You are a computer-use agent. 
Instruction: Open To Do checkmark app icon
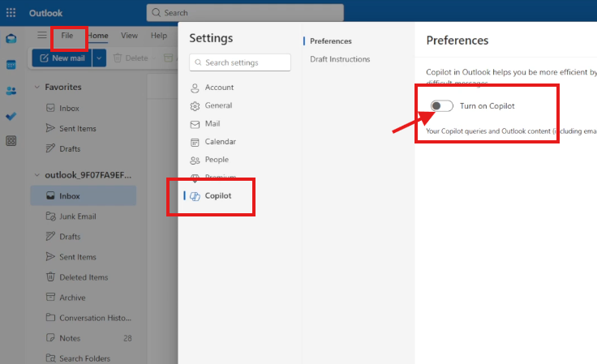(11, 116)
